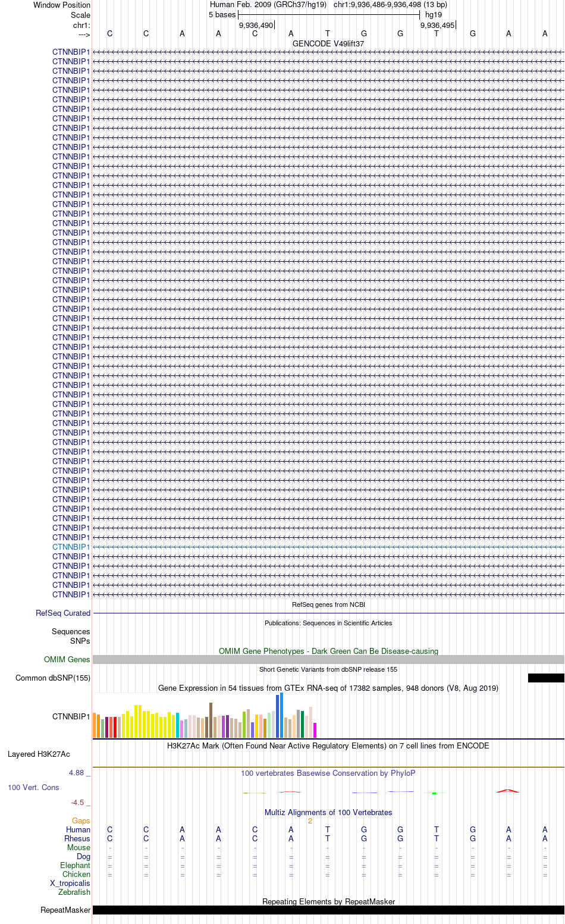565x924 pixels.
Task: Click the orange 'Gaps' label
Action: click(x=81, y=820)
